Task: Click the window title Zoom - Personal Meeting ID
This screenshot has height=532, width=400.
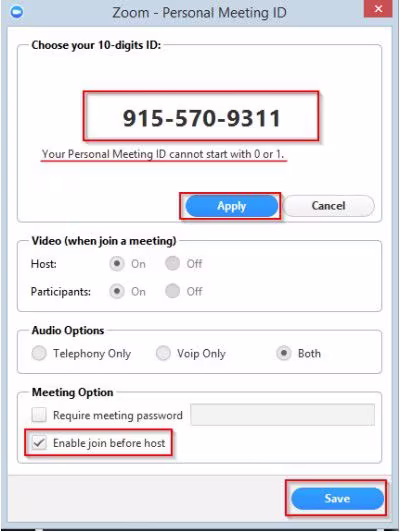Action: coord(199,13)
